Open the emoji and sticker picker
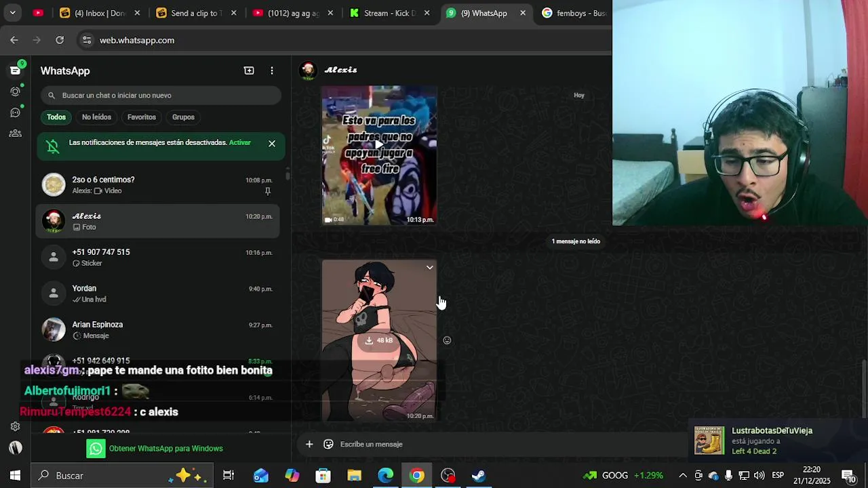Screen dimensions: 868x488 click(328, 444)
